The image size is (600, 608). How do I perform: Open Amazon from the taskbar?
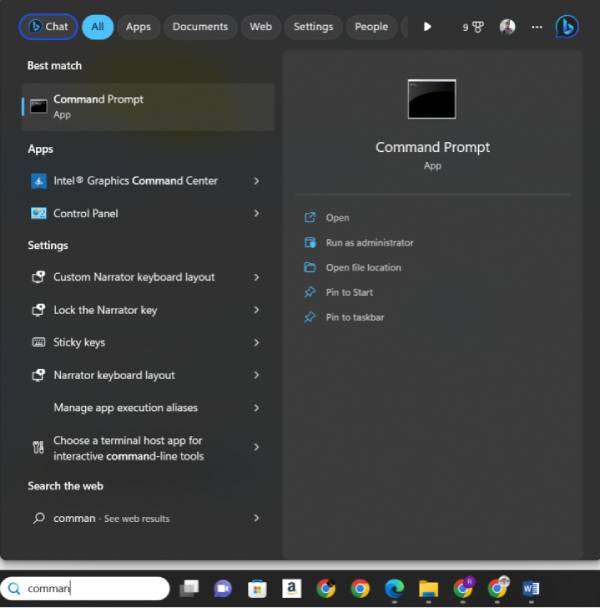click(x=292, y=588)
